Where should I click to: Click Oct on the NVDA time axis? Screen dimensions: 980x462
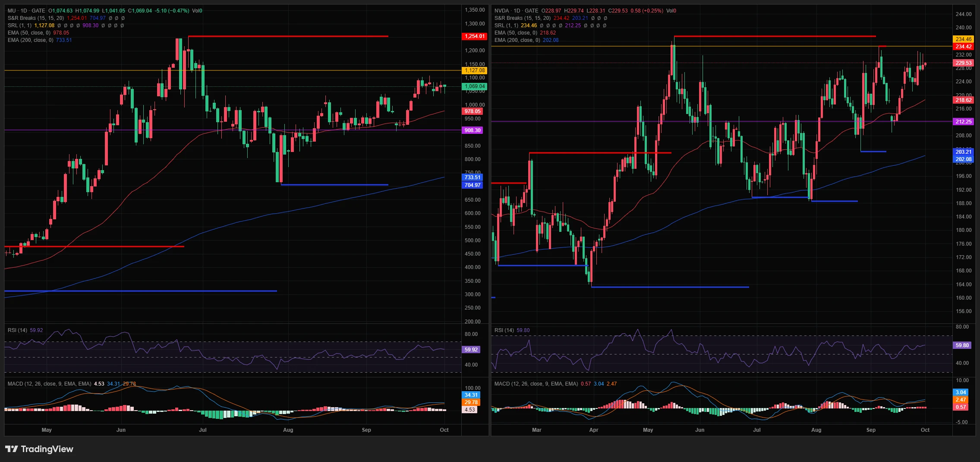(x=925, y=430)
